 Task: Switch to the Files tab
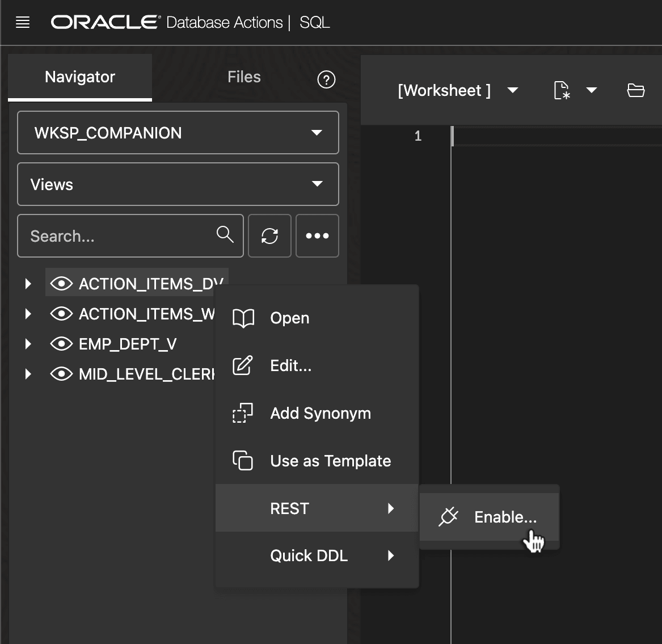(x=244, y=77)
